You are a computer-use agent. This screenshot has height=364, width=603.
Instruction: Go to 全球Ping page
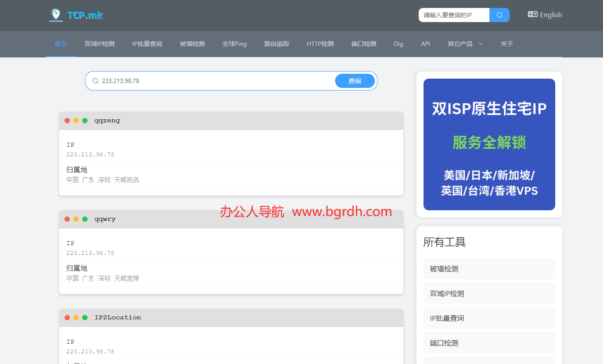click(x=234, y=44)
